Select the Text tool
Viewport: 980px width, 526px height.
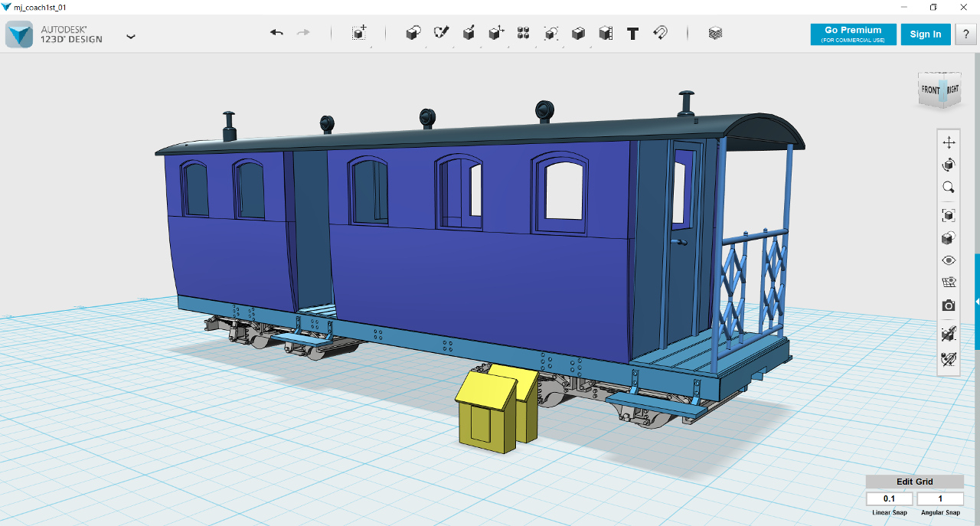tap(632, 34)
